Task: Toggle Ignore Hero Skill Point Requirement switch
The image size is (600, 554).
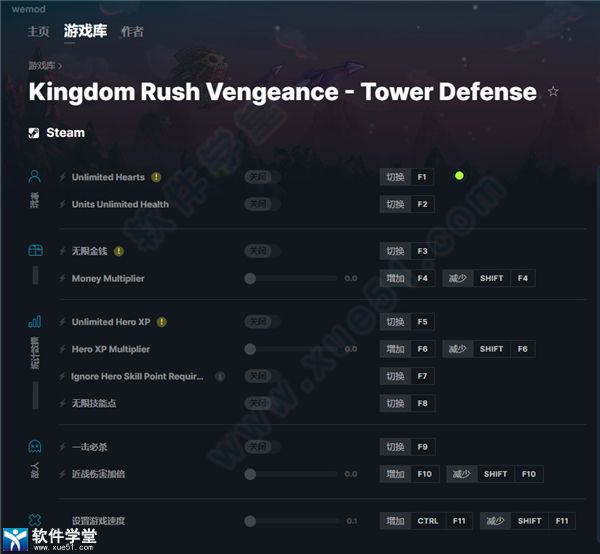Action: tap(262, 376)
